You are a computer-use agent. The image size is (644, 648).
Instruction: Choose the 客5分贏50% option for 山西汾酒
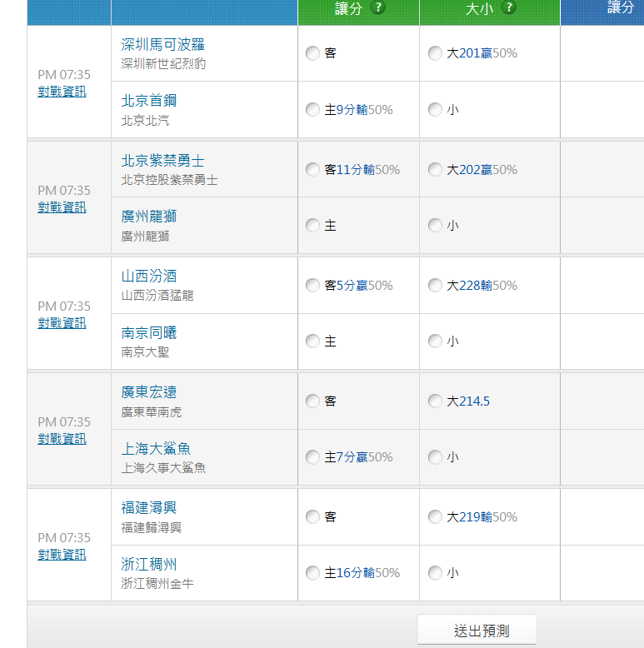(x=312, y=286)
